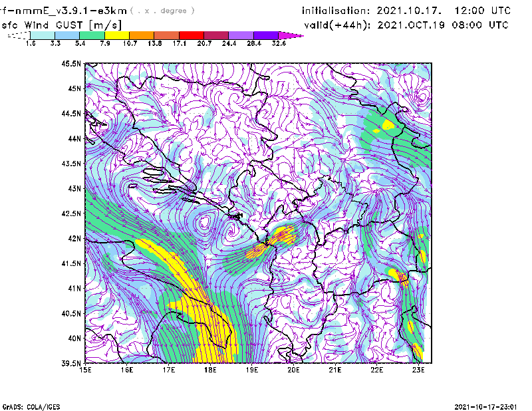
Task: Click the '43.5N' latitude label
Action: (x=71, y=164)
